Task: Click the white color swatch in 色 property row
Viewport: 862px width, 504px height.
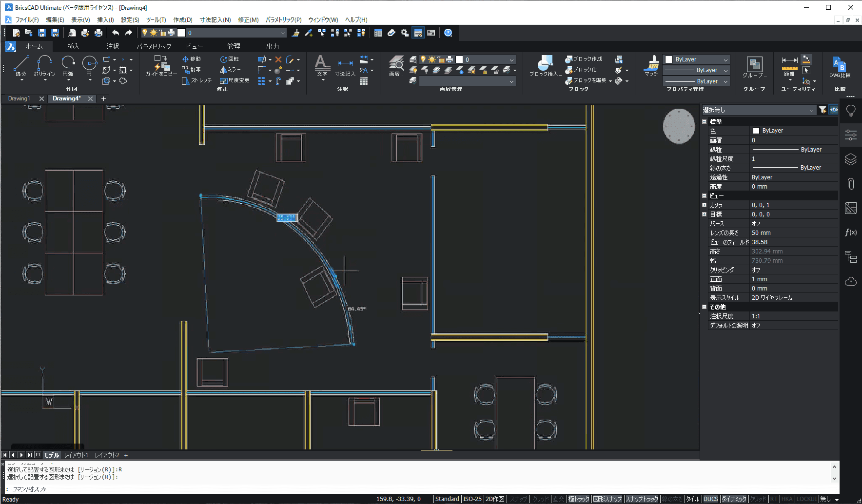Action: coord(756,131)
